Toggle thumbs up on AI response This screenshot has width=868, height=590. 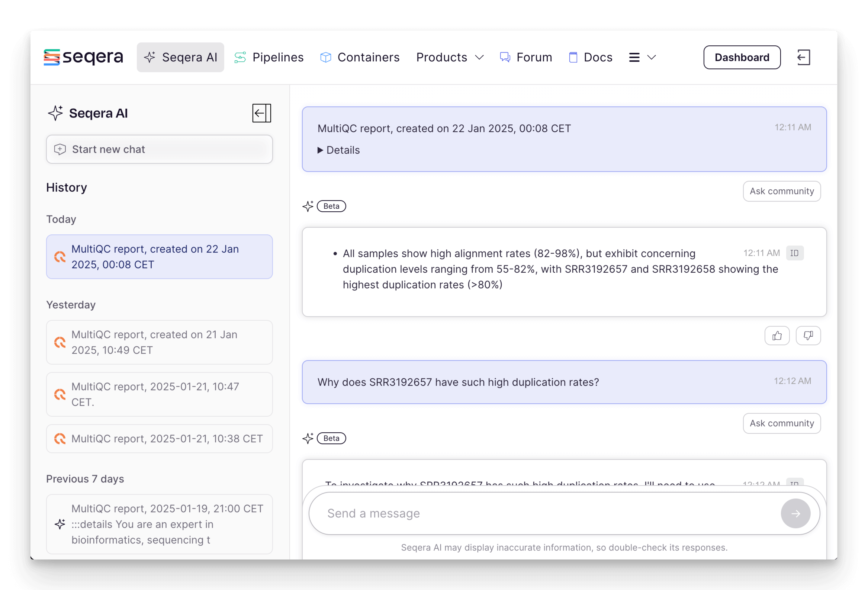[x=777, y=335]
